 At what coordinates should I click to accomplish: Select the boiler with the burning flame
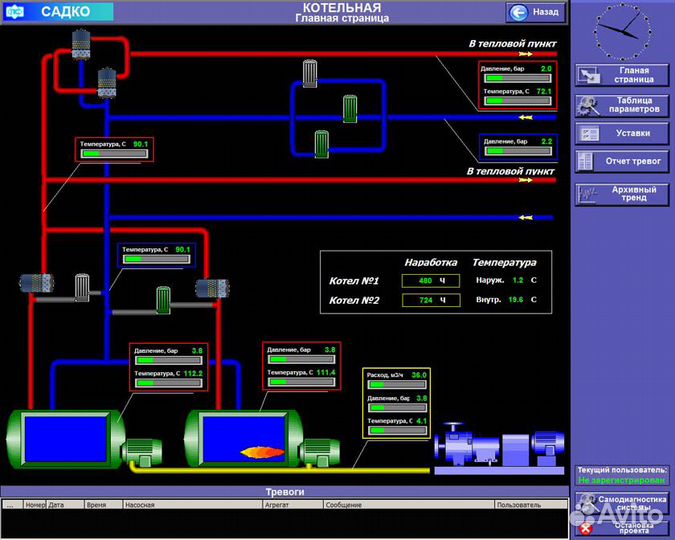click(245, 438)
